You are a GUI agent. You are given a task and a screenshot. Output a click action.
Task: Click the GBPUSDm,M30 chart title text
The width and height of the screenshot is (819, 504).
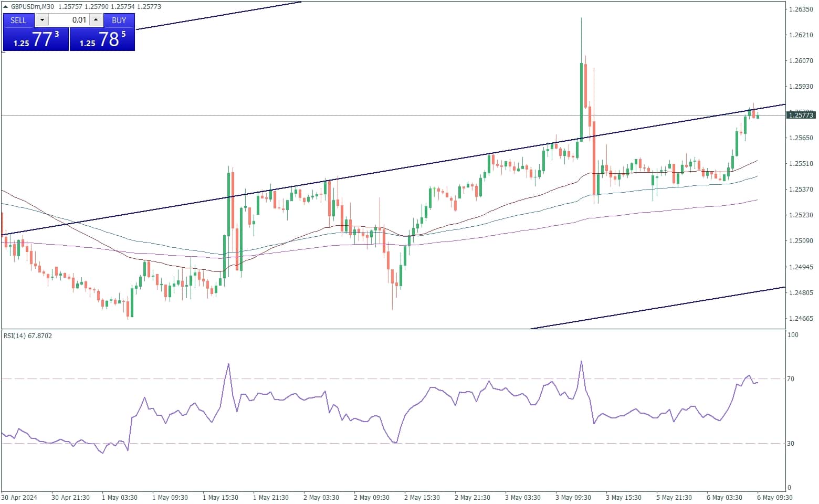click(x=32, y=6)
